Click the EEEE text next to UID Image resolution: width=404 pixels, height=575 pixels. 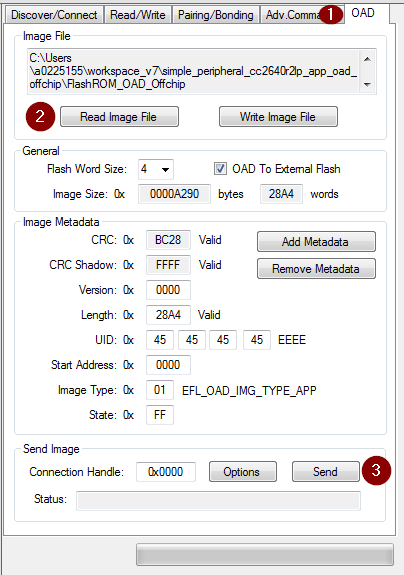pos(292,340)
